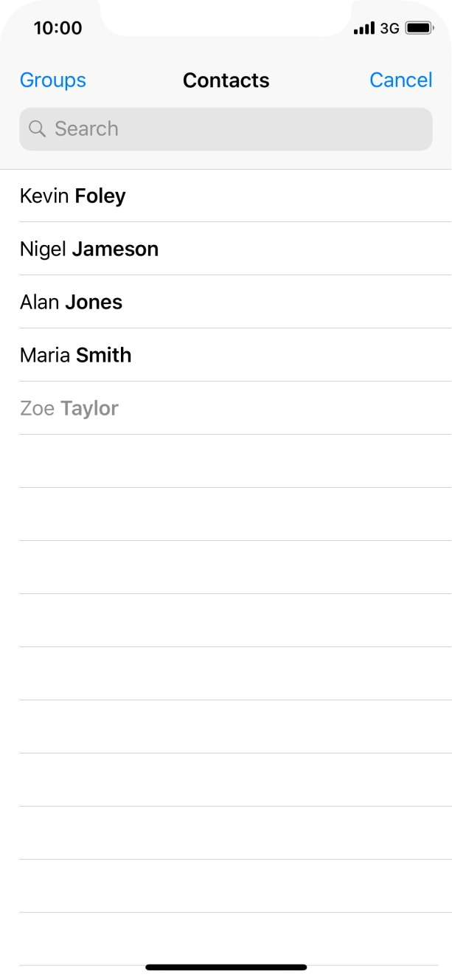Tap the magnifying glass search icon
Image resolution: width=452 pixels, height=980 pixels.
pos(37,129)
